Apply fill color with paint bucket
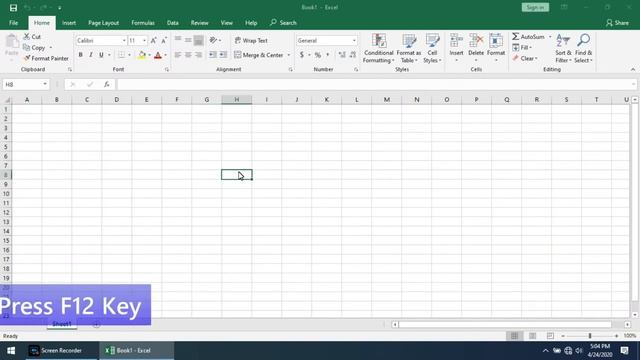This screenshot has height=360, width=640. point(142,55)
